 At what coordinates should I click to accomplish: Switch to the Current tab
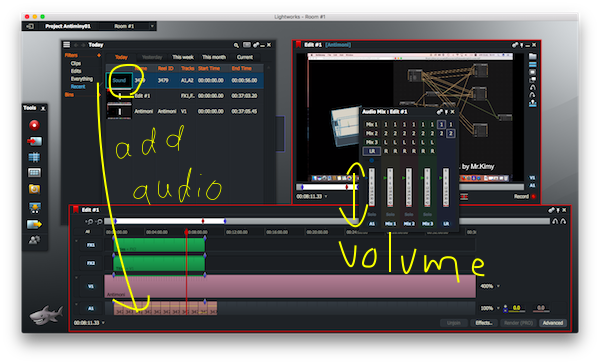(x=245, y=57)
